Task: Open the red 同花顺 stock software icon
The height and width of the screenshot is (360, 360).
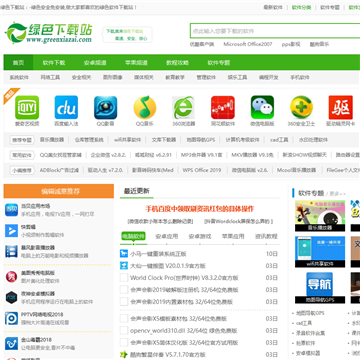Action: (x=223, y=107)
